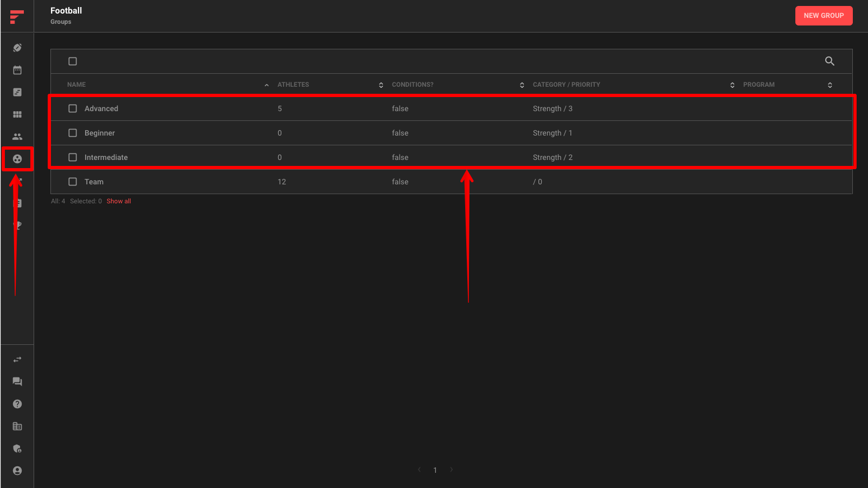Open the notes document icon in sidebar

click(x=17, y=92)
